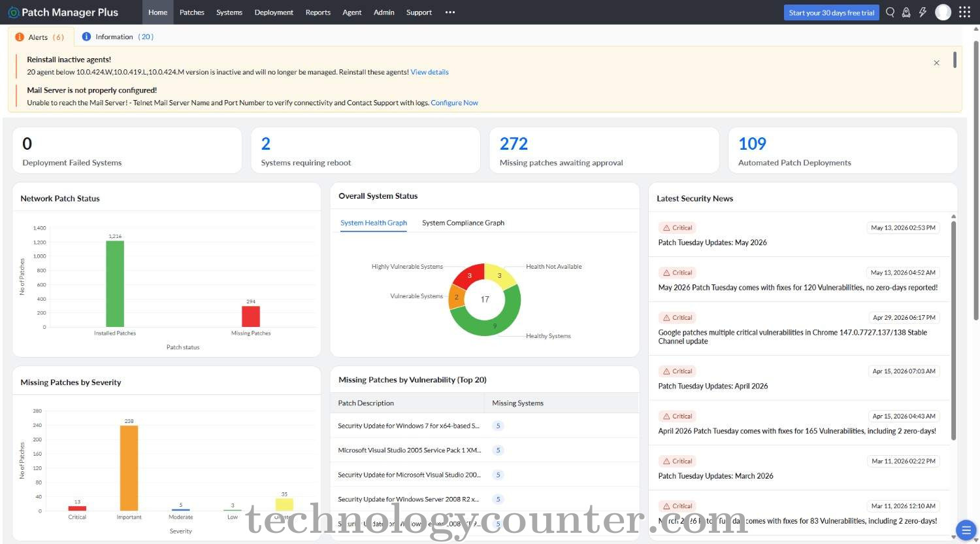Switch to the Information (20) tab

[118, 37]
